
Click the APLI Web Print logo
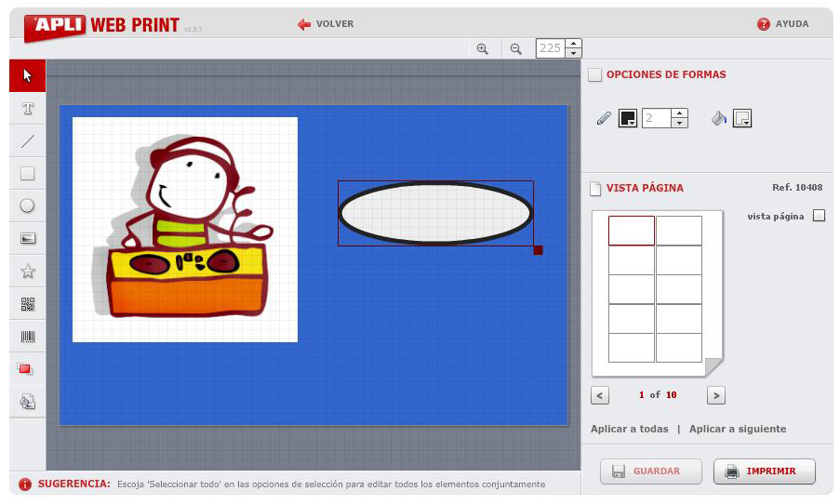pyautogui.click(x=101, y=25)
